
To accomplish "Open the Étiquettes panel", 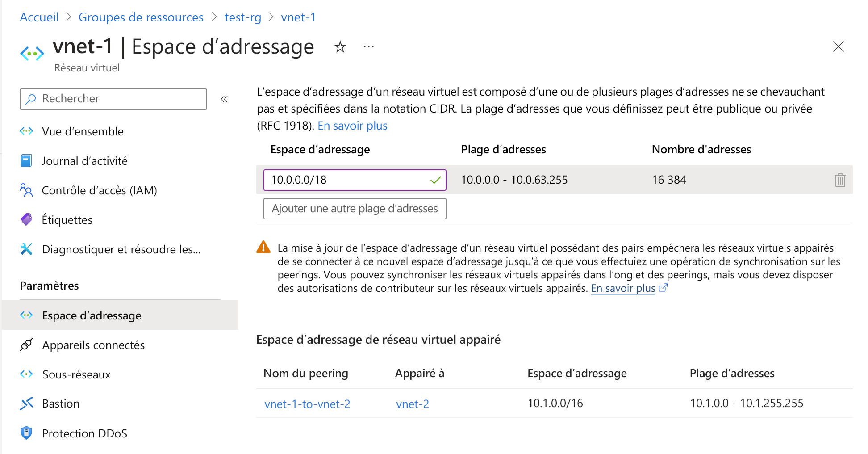I will pyautogui.click(x=67, y=219).
